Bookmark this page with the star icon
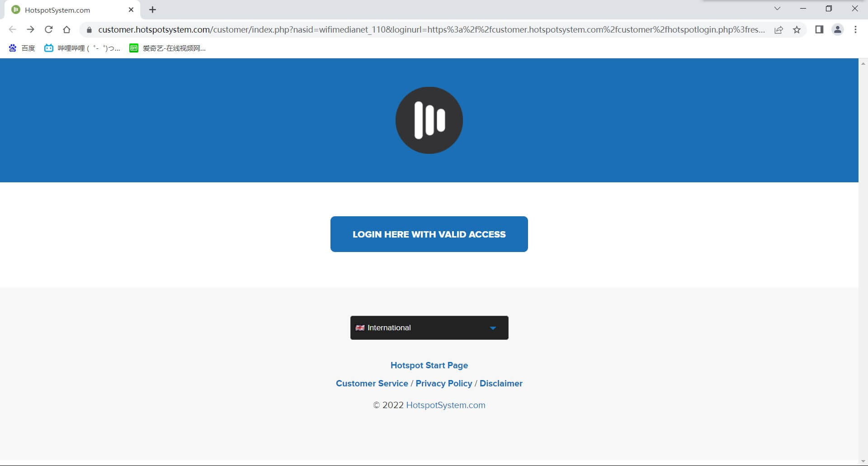This screenshot has height=466, width=868. 797,30
